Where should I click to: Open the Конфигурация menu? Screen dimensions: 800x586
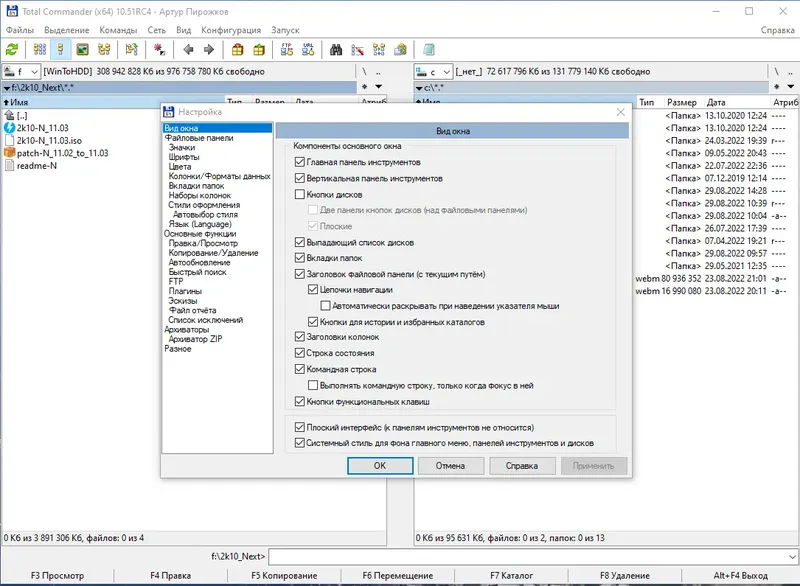pyautogui.click(x=231, y=30)
